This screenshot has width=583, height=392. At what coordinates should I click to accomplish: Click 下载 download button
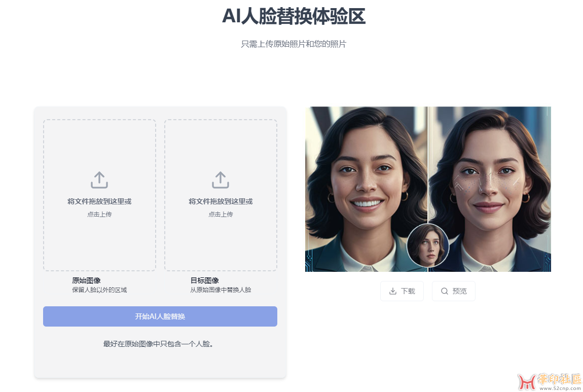[x=402, y=291]
